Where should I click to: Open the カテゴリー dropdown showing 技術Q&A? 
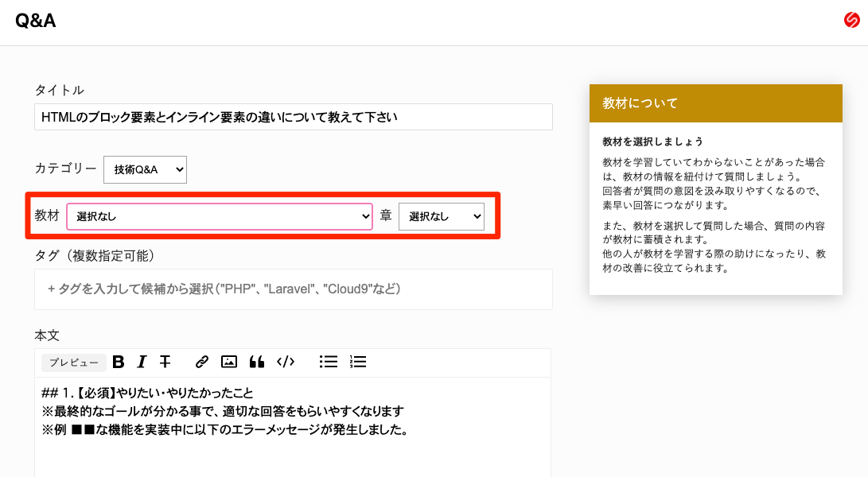pyautogui.click(x=145, y=169)
